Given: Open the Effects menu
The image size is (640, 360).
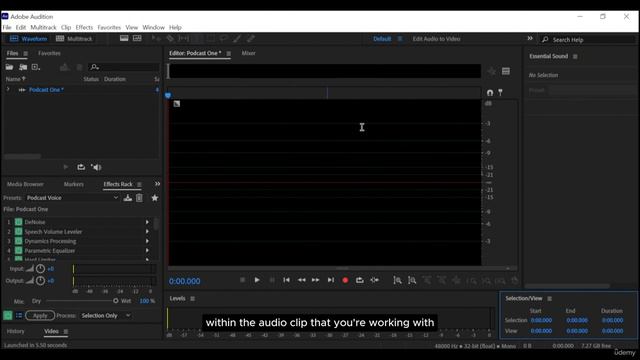Looking at the screenshot, I should (x=84, y=27).
